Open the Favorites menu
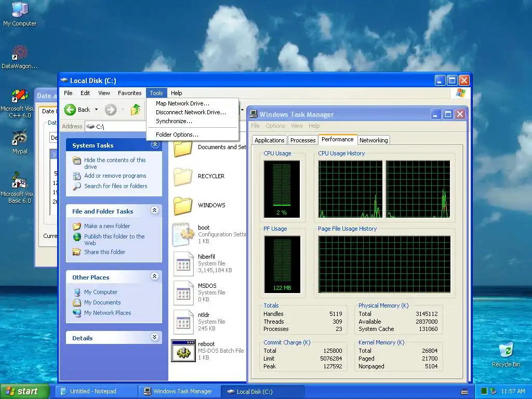The width and height of the screenshot is (532, 399). tap(129, 93)
